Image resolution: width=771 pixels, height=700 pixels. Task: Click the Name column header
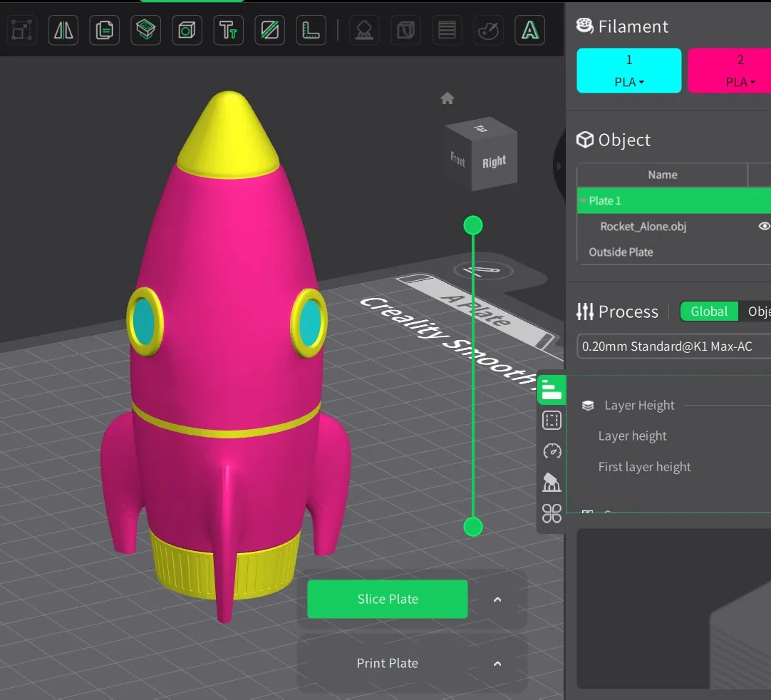(662, 175)
